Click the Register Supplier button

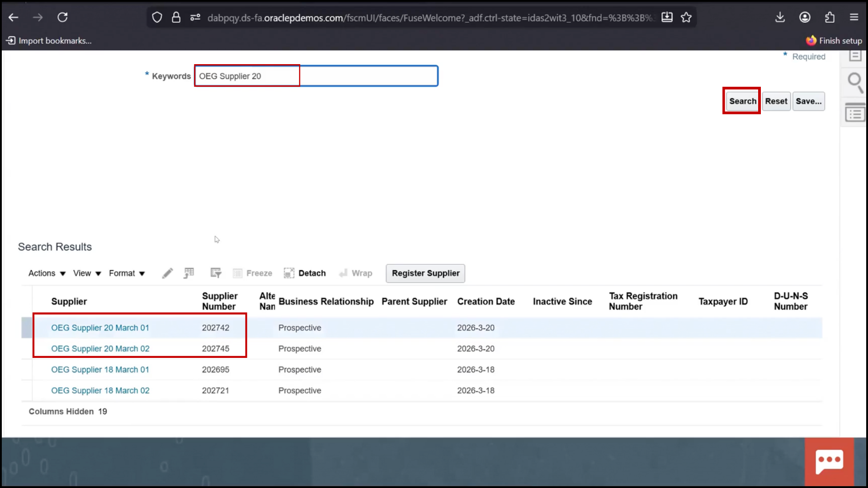click(x=425, y=273)
